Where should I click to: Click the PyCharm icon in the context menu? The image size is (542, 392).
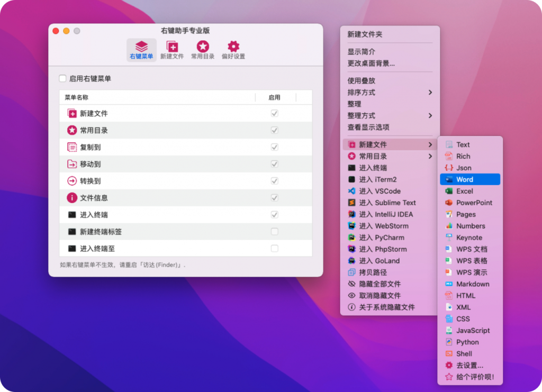(350, 238)
